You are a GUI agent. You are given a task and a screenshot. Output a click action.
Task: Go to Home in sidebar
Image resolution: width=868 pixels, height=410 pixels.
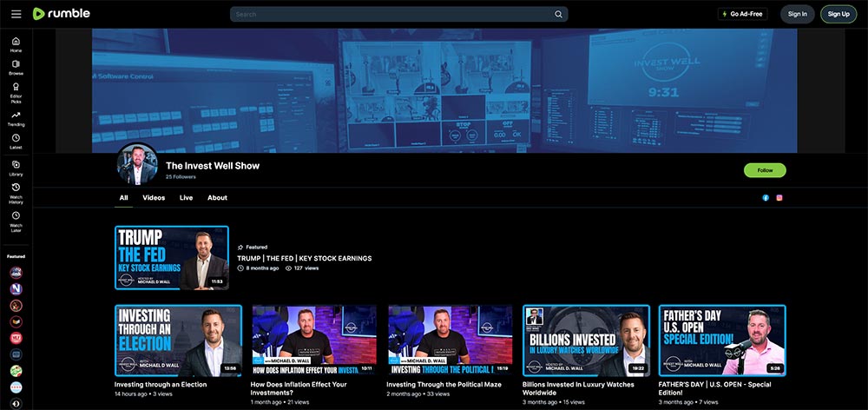tap(16, 44)
